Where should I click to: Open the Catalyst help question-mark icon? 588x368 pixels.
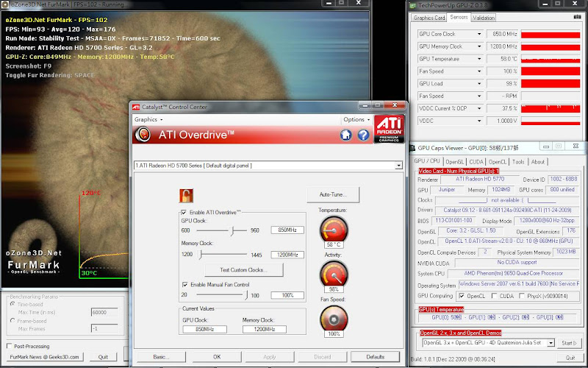[x=362, y=135]
